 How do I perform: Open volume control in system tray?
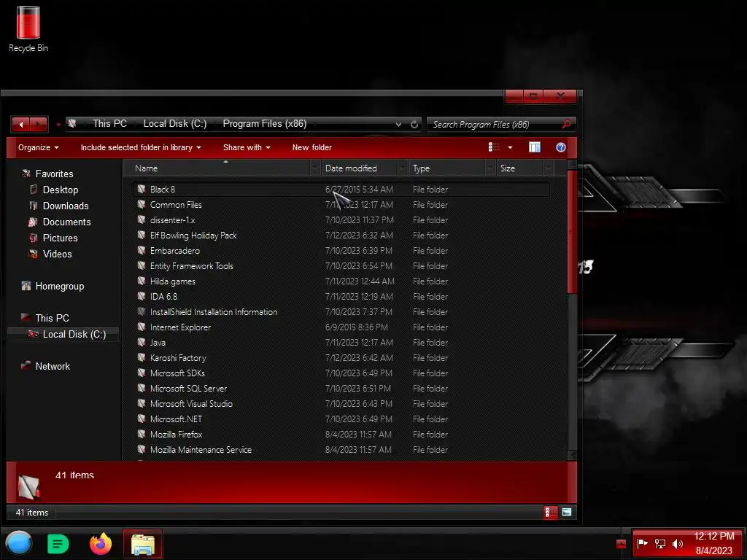coord(678,544)
